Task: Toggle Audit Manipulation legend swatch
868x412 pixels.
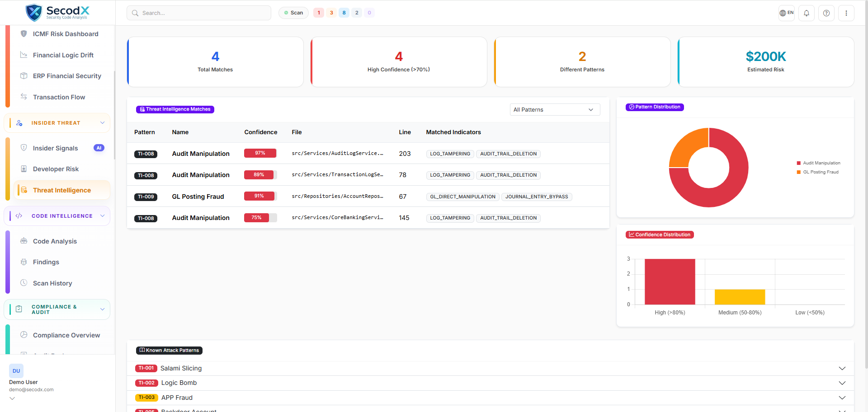Action: [x=799, y=163]
